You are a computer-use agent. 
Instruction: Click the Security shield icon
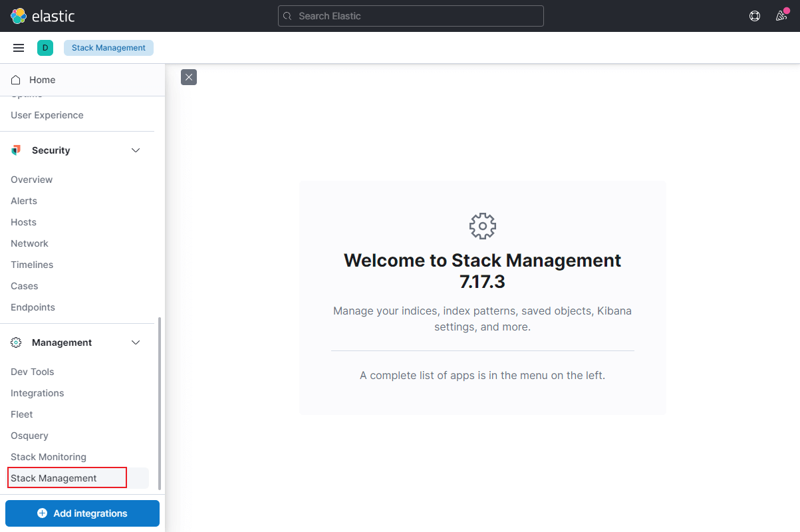click(16, 150)
